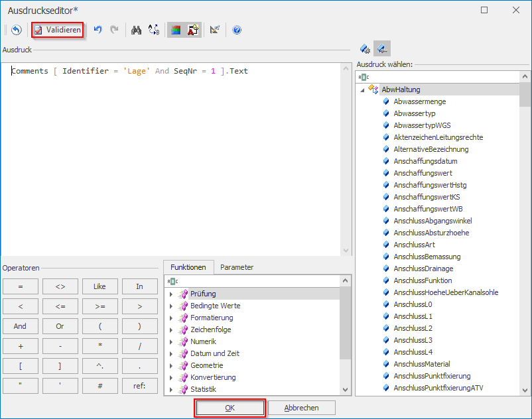Select the Funktionen tab
This screenshot has width=532, height=419.
188,267
